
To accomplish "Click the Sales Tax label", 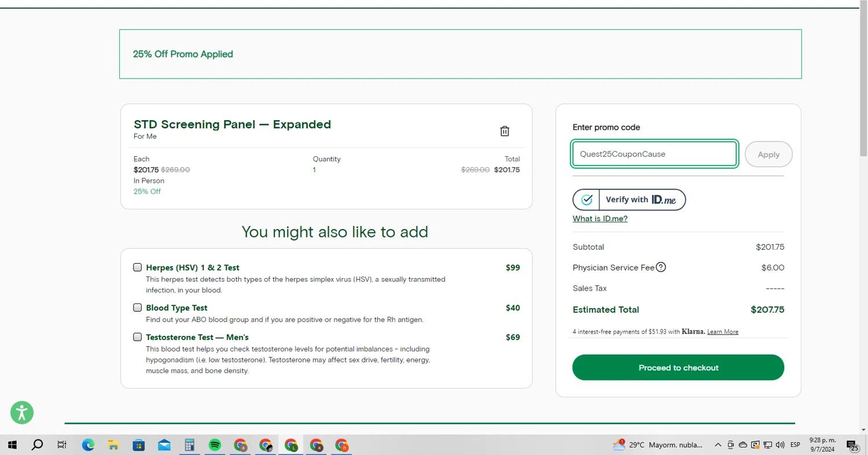I will pyautogui.click(x=590, y=288).
